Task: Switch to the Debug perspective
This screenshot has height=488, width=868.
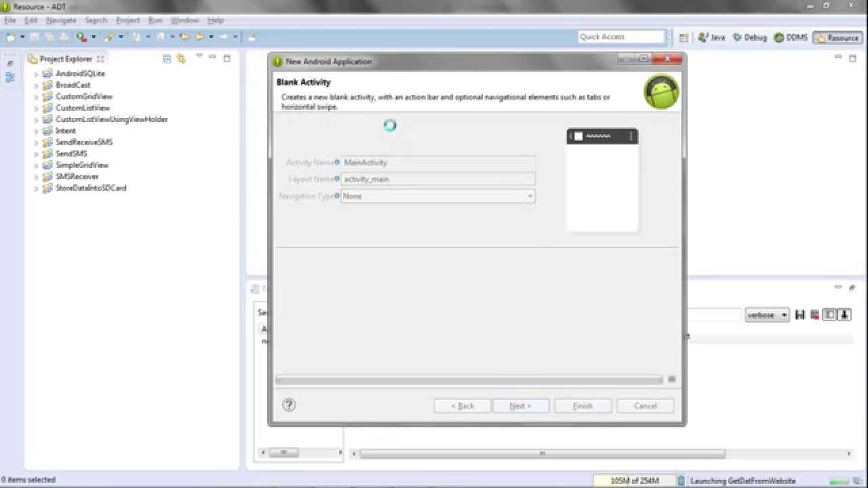Action: tap(749, 37)
